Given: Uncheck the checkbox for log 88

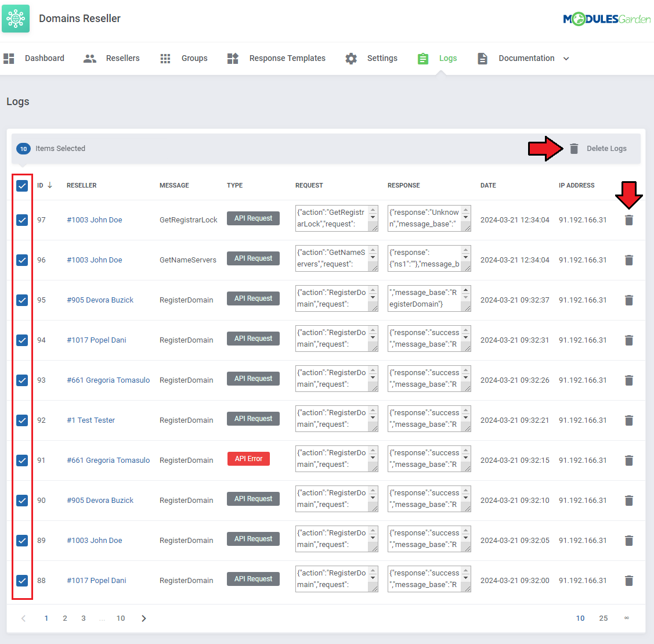Looking at the screenshot, I should click(22, 581).
